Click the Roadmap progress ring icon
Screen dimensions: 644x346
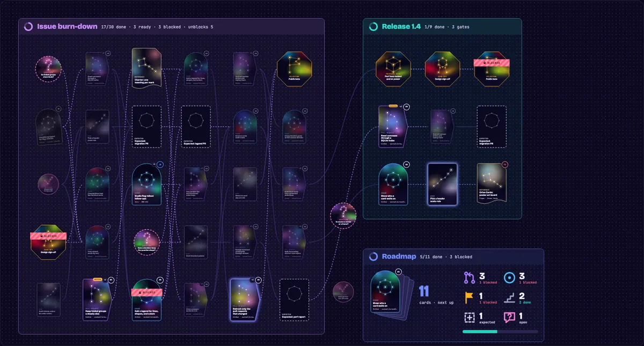374,256
